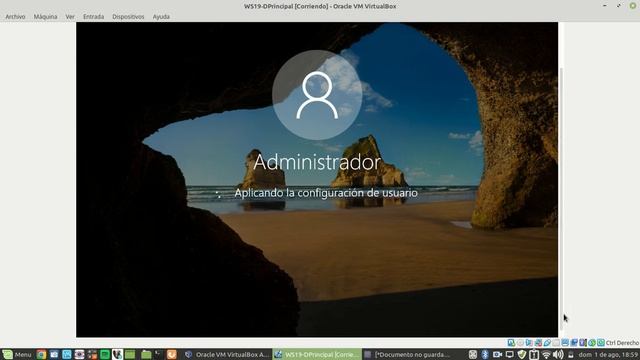
Task: Click the keyboard capture status icon
Action: (601, 342)
